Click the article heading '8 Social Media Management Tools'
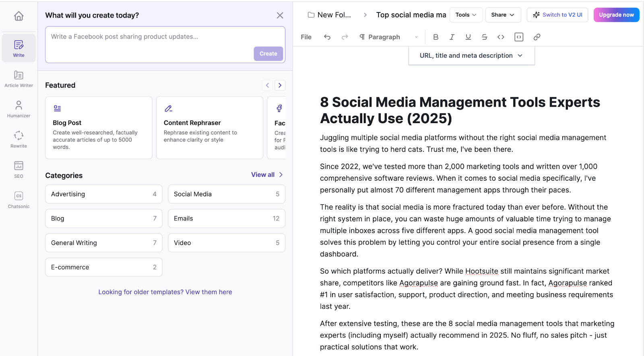 tap(460, 110)
